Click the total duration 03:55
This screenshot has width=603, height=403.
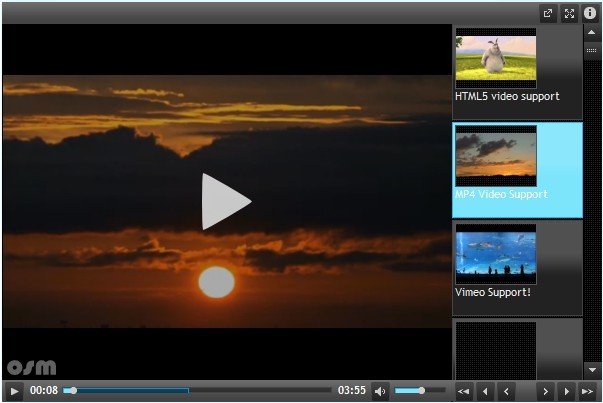coord(351,391)
